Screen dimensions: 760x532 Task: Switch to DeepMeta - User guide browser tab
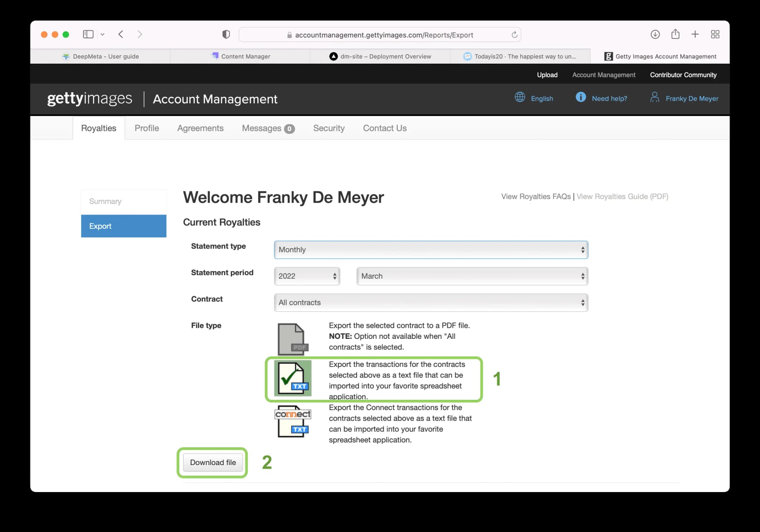coord(100,56)
